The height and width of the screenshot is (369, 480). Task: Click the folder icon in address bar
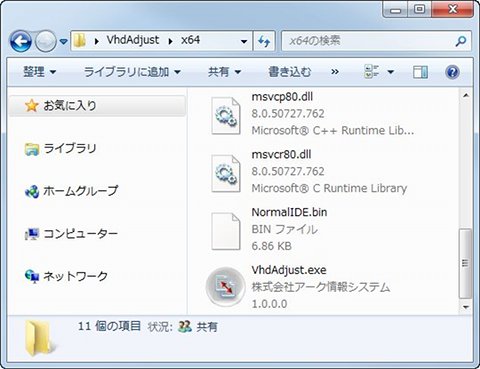[x=80, y=41]
